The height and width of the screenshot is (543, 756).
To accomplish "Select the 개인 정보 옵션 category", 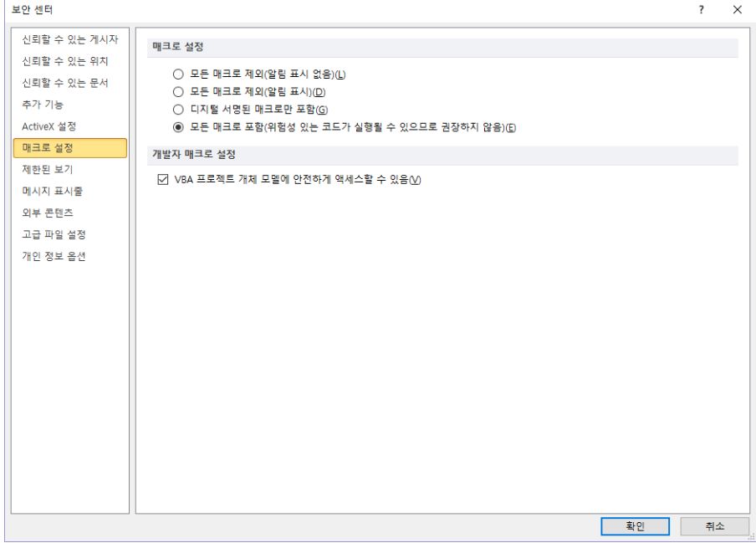I will click(x=54, y=256).
